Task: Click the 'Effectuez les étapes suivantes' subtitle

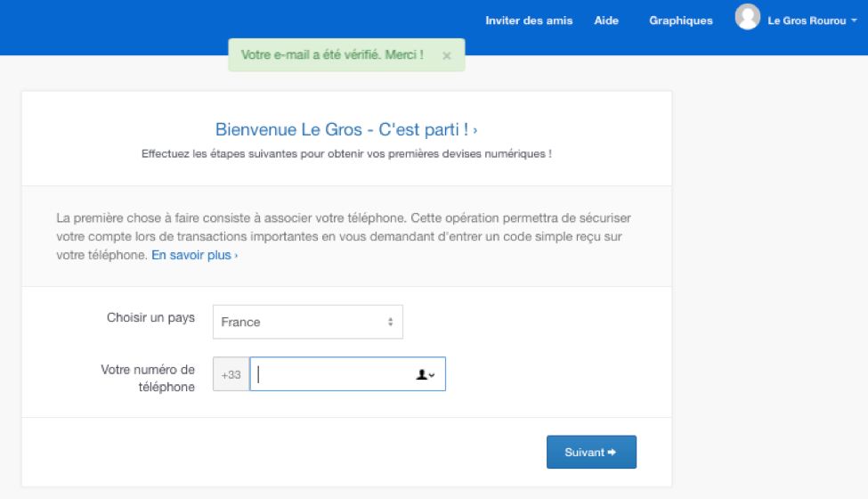Action: tap(346, 153)
